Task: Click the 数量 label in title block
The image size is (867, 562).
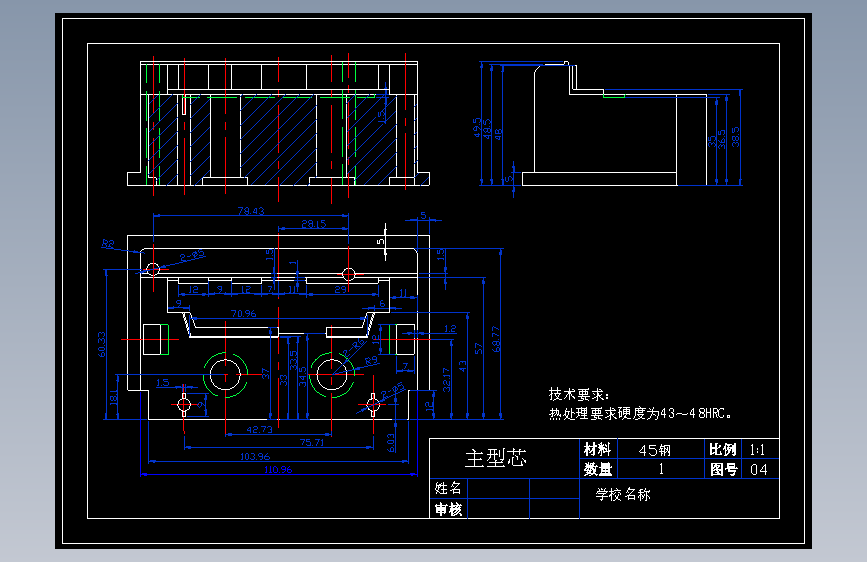Action: (x=598, y=469)
